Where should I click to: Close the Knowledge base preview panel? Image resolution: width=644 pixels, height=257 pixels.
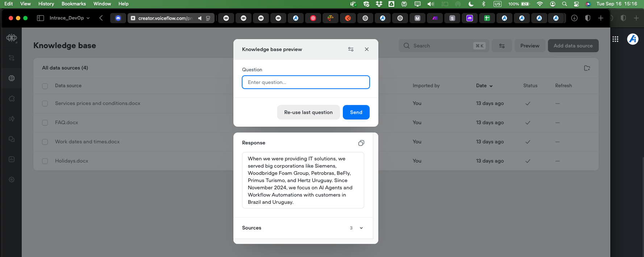tap(367, 49)
